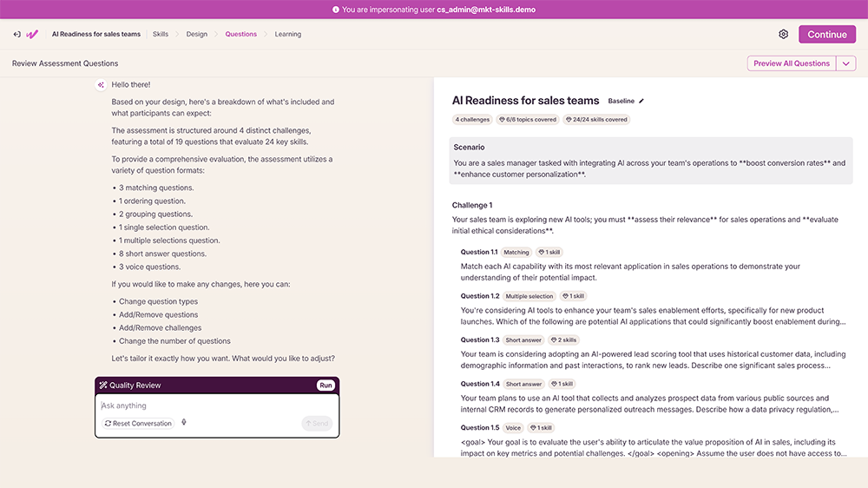Click the exit arrow icon in header

coord(16,35)
